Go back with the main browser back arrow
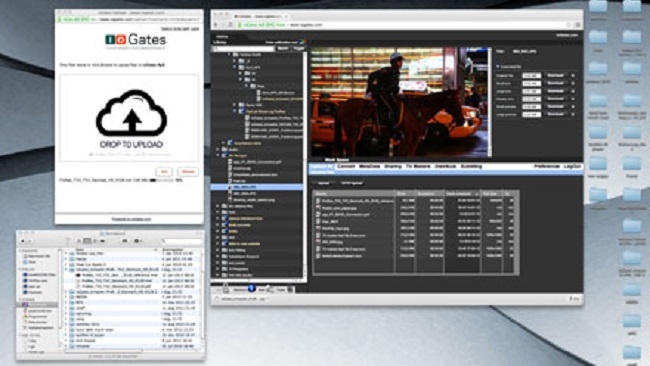The image size is (650, 366). pyautogui.click(x=216, y=25)
